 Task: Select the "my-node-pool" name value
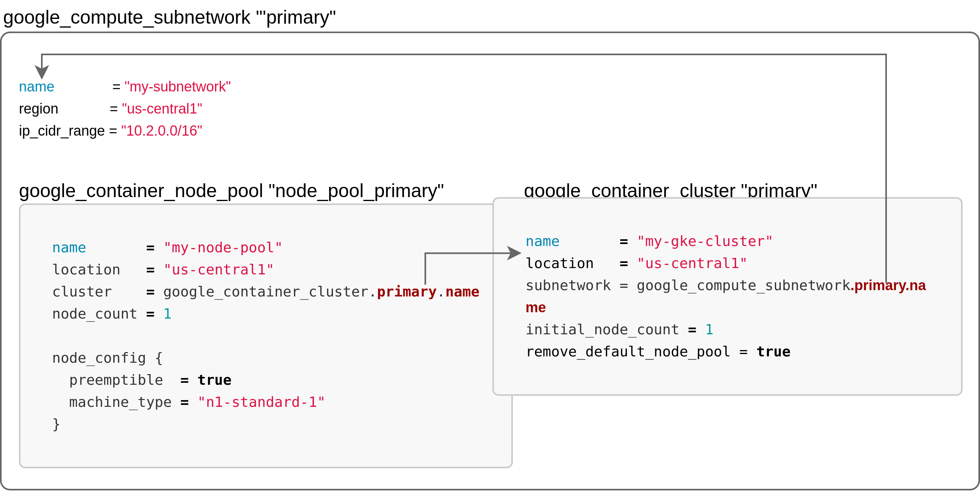pos(223,248)
